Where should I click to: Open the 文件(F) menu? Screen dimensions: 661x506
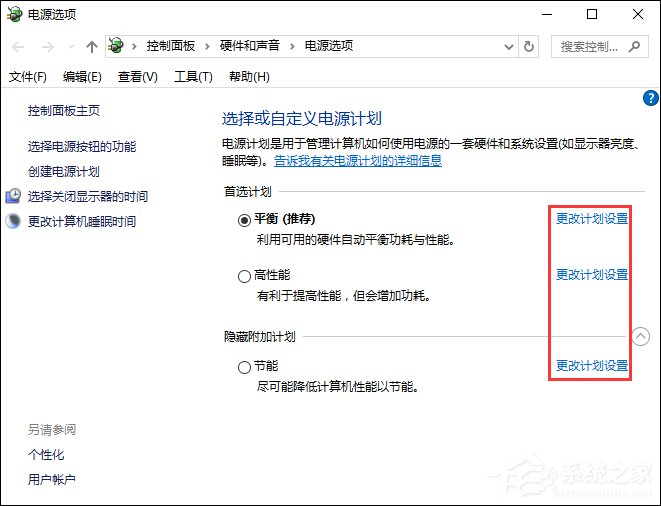(x=28, y=77)
